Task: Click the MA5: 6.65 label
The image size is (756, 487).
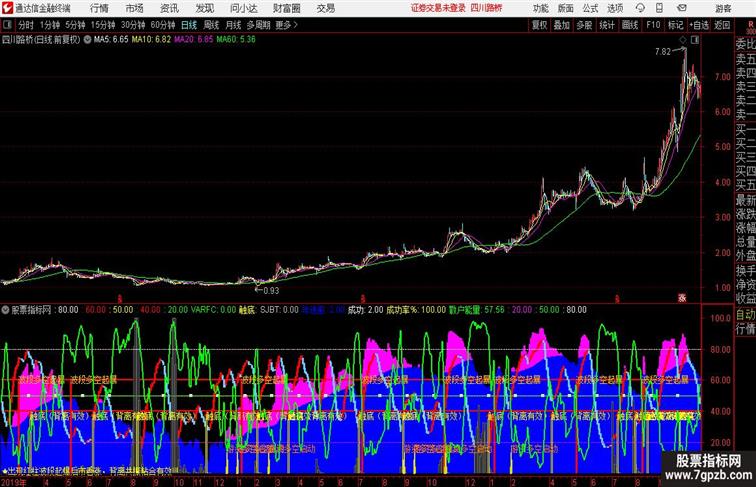Action: (x=111, y=40)
